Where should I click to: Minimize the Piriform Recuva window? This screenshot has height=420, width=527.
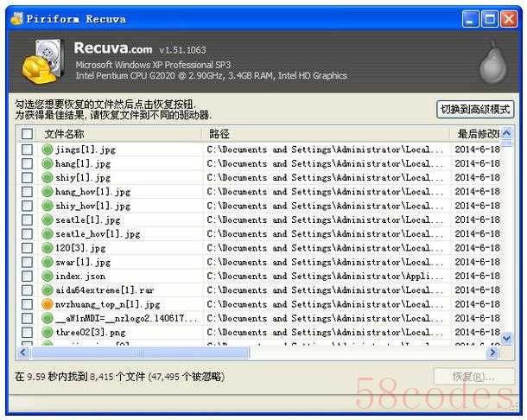coord(471,19)
